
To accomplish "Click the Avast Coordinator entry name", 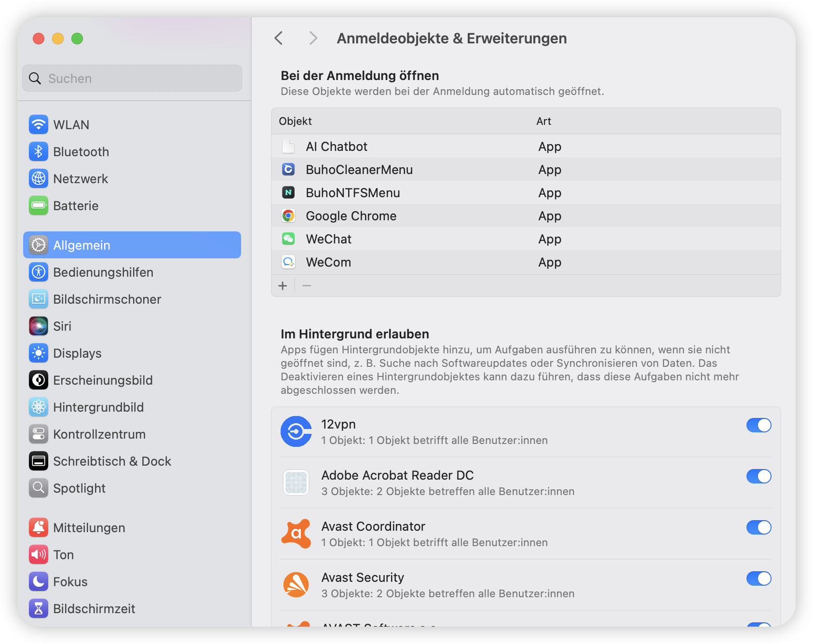I will 373,526.
